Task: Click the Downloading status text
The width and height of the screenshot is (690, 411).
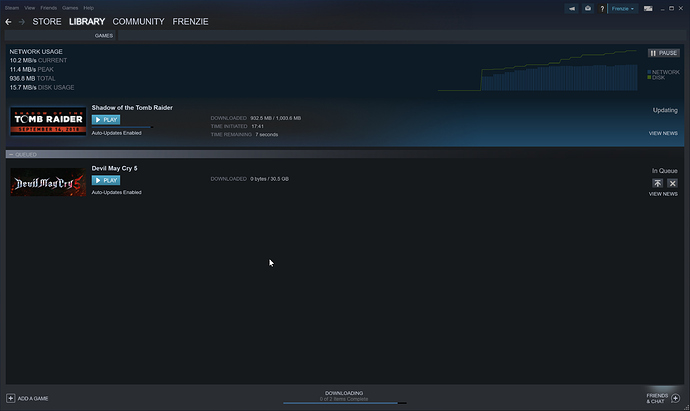Action: coord(344,393)
